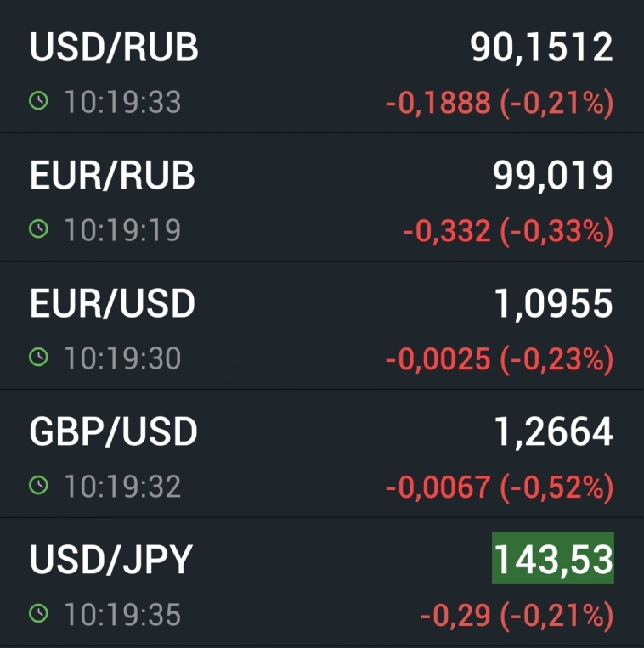
Task: Click the highlighted green 143,53 price
Action: coord(552,559)
